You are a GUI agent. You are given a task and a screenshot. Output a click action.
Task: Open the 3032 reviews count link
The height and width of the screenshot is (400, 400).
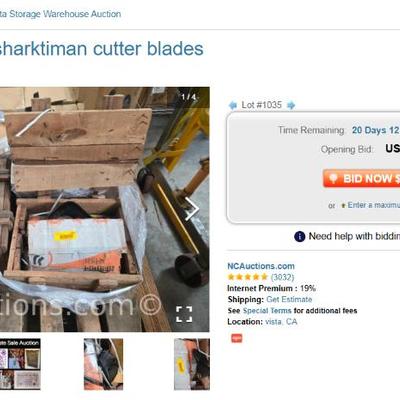(282, 277)
